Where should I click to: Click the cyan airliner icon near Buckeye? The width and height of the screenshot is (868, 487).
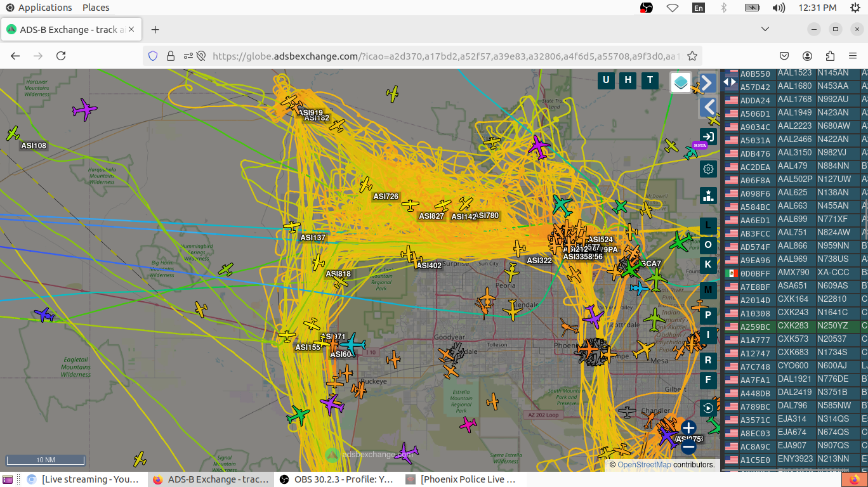pyautogui.click(x=352, y=344)
